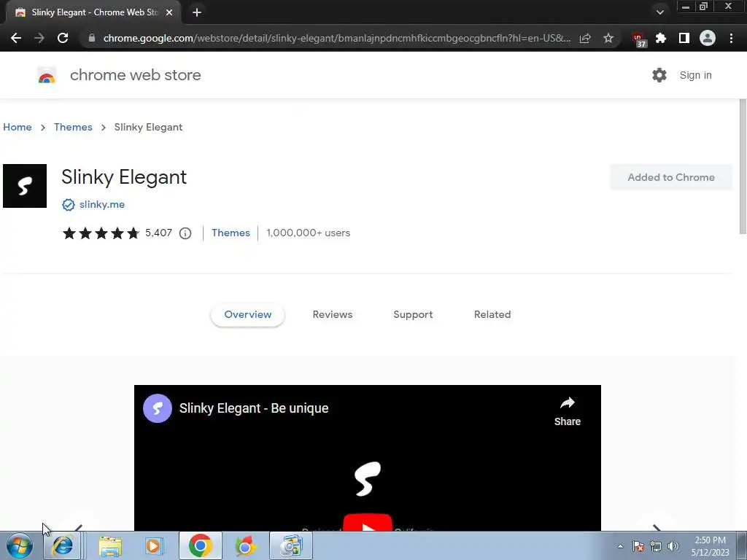Viewport: 747px width, 560px height.
Task: Open Web Store settings gear
Action: click(659, 75)
